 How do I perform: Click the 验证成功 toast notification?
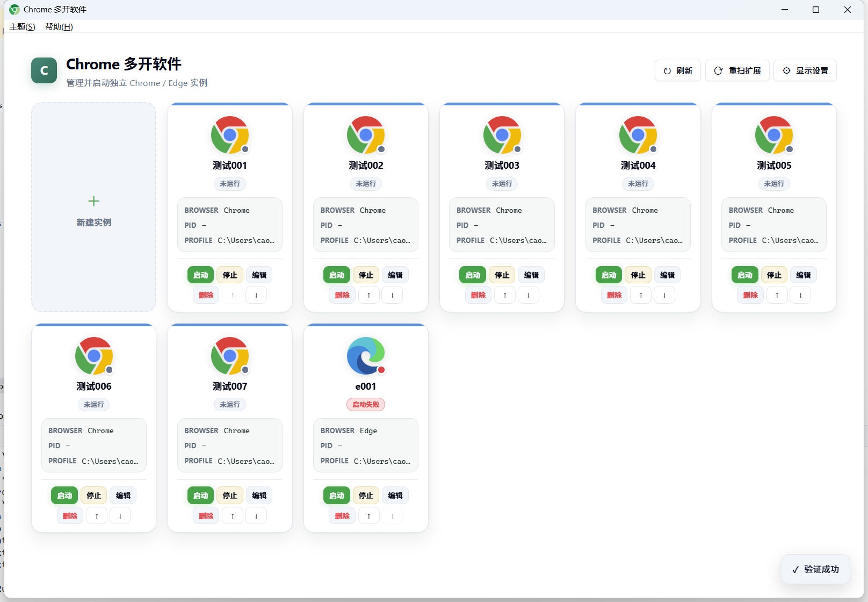coord(815,569)
